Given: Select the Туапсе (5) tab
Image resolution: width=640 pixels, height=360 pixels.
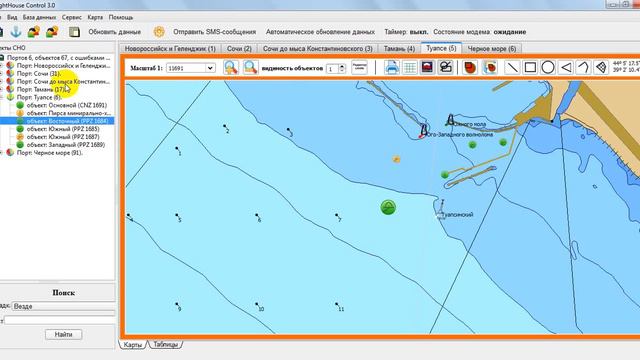Looking at the screenshot, I should pyautogui.click(x=441, y=48).
